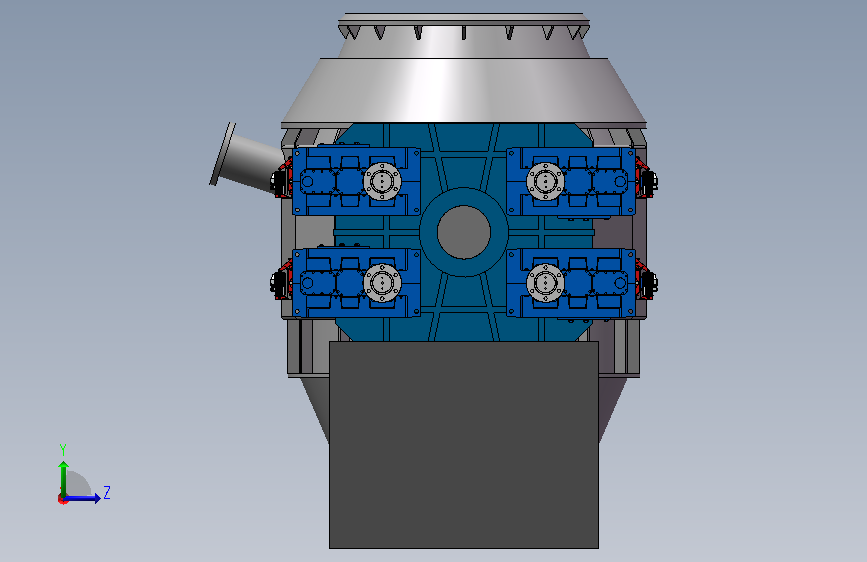Screen dimensions: 867x562
Task: Select the lower-right blue gearbox housing
Action: (571, 283)
